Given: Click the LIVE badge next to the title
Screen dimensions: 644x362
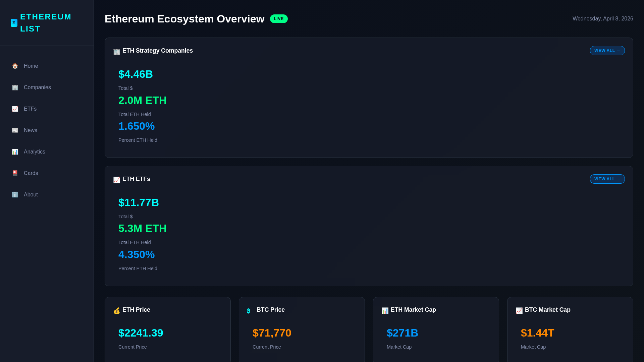Looking at the screenshot, I should (x=279, y=19).
